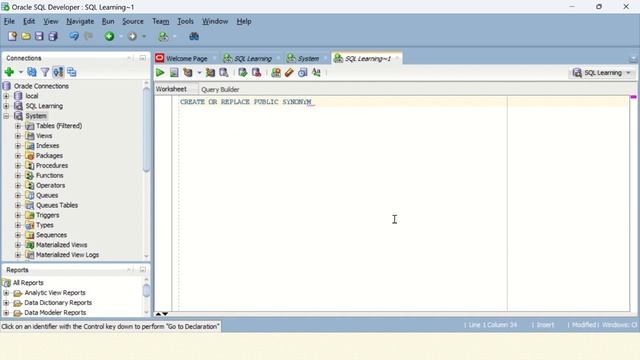Click the Rollback icon

(256, 73)
